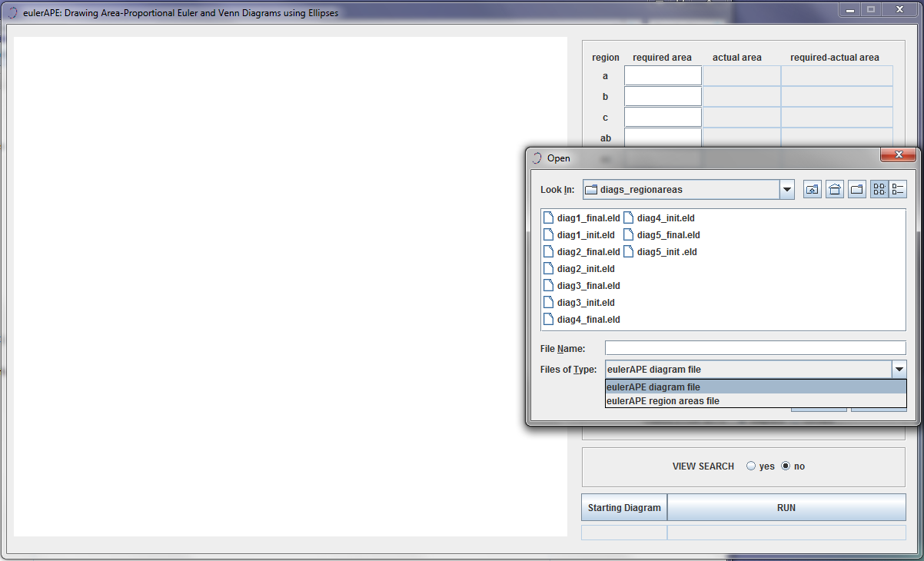Click required area field for region a
Image resolution: width=924 pixels, height=561 pixels.
tap(663, 76)
